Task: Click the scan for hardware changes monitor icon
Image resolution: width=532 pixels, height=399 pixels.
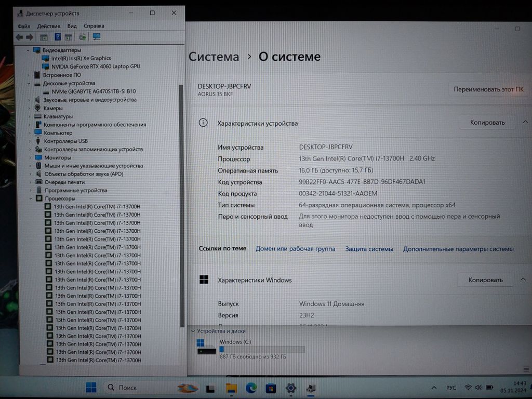Action: 96,37
